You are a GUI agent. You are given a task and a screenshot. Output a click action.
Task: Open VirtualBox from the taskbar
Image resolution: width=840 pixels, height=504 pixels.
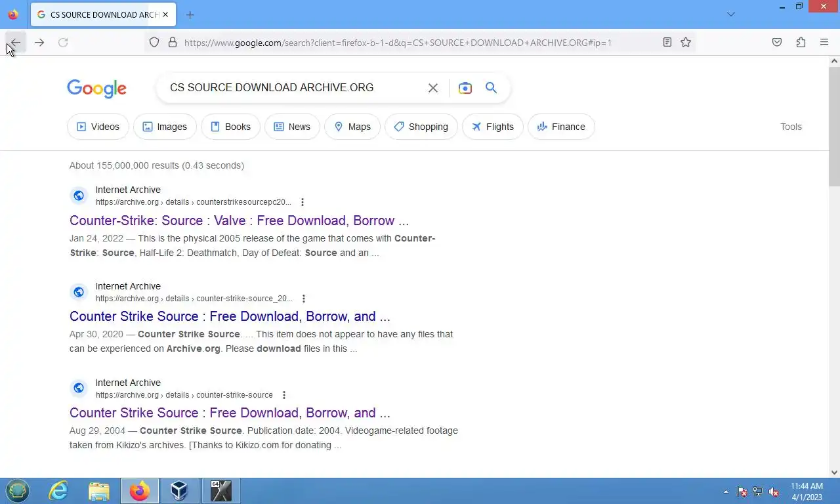[x=180, y=491]
